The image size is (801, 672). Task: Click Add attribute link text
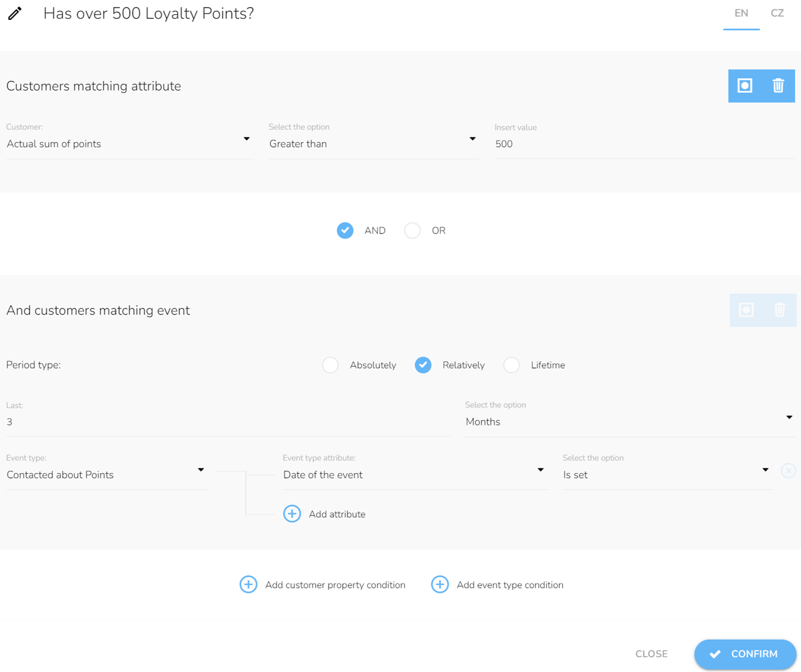(x=337, y=514)
